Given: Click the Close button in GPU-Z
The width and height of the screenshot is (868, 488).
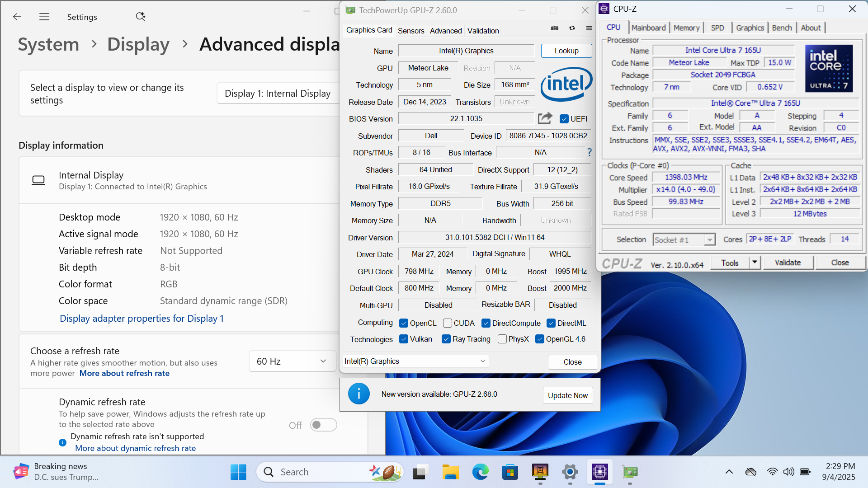Looking at the screenshot, I should click(573, 362).
